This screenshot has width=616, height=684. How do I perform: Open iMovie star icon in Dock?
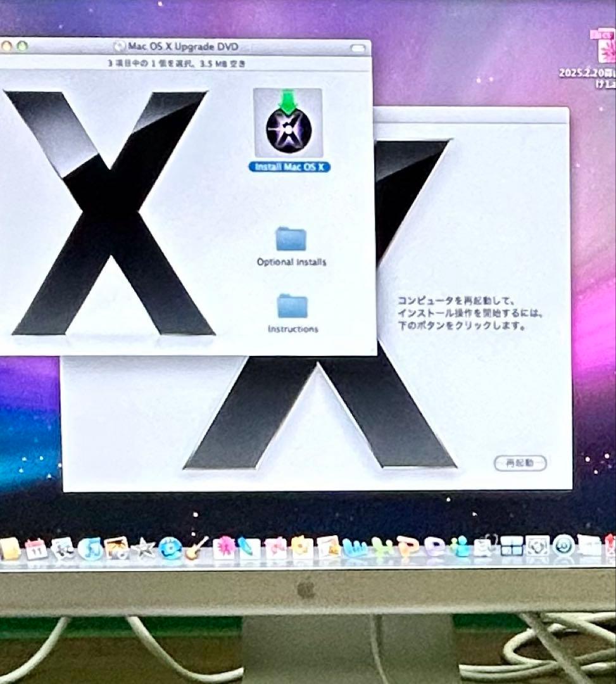click(x=143, y=548)
